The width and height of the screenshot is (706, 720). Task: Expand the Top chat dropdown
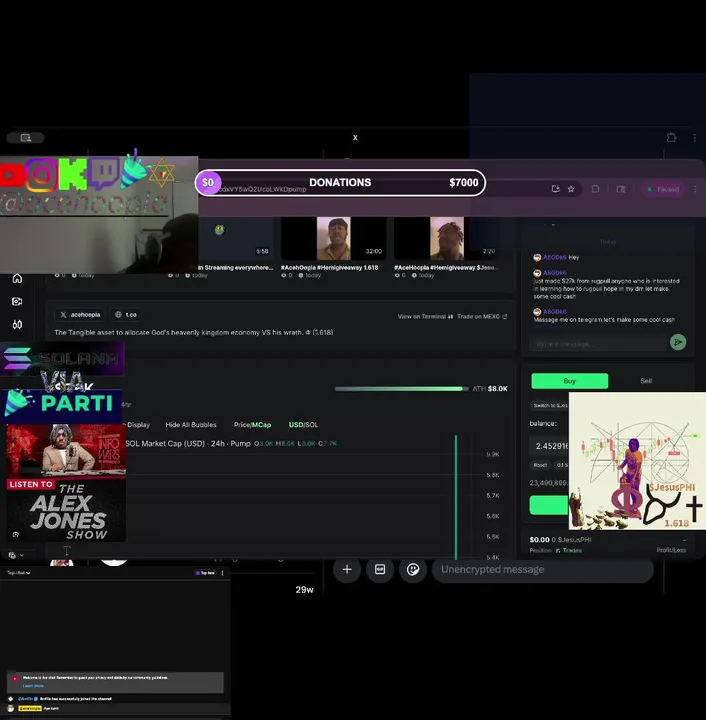18,573
